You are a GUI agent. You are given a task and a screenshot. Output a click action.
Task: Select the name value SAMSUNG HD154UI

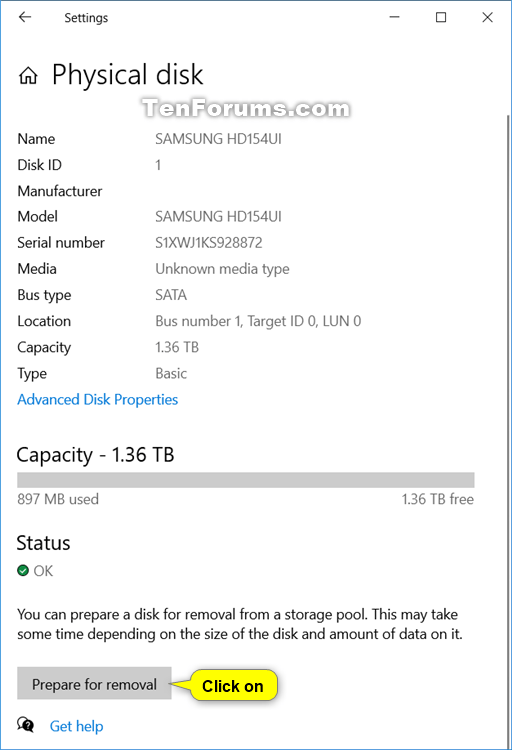point(218,139)
